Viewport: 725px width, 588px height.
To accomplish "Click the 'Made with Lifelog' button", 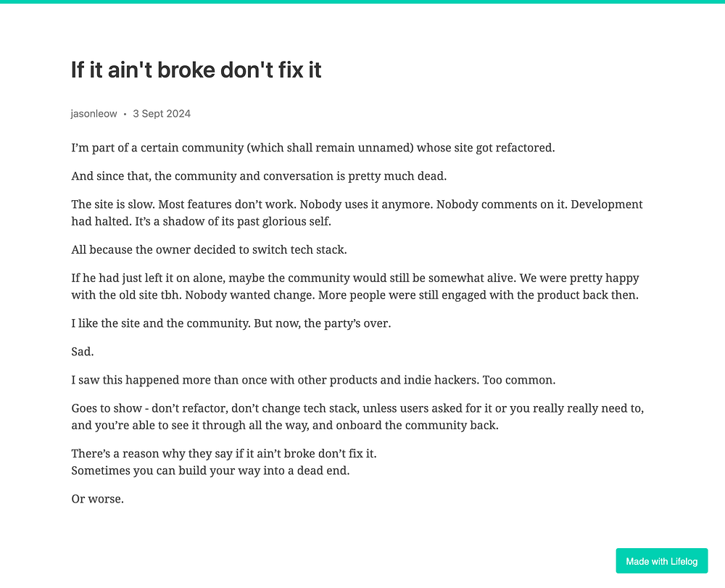I will coord(662,560).
